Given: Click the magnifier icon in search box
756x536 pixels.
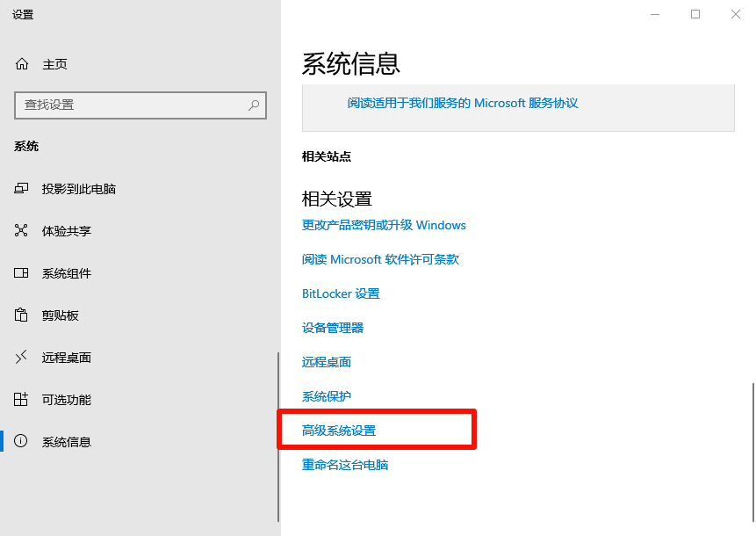Looking at the screenshot, I should (x=254, y=105).
